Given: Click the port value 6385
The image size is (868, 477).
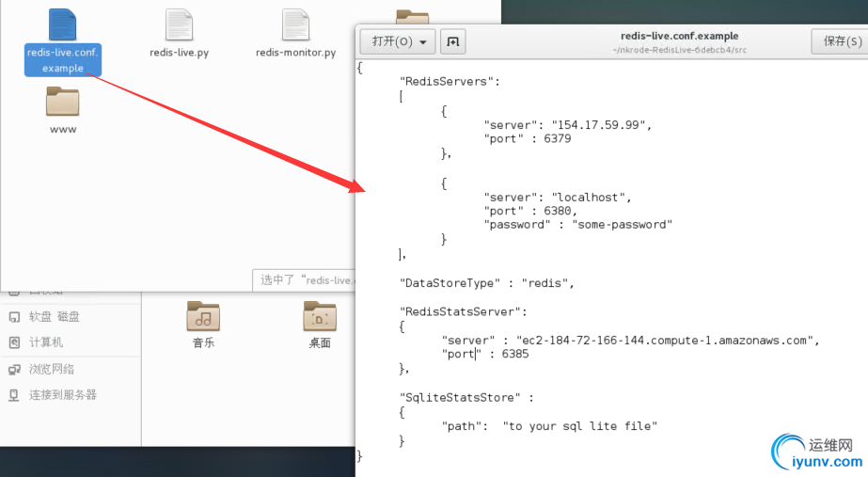Looking at the screenshot, I should [x=515, y=354].
